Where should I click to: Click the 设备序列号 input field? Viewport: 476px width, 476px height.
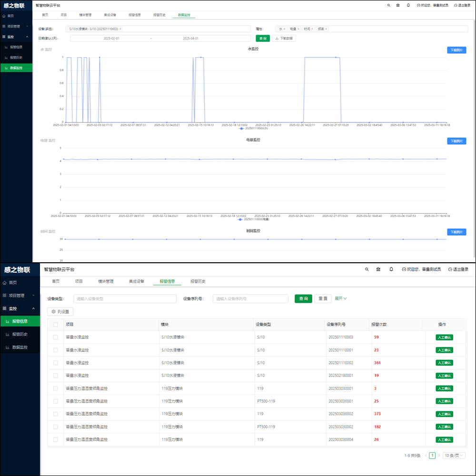tap(250, 299)
